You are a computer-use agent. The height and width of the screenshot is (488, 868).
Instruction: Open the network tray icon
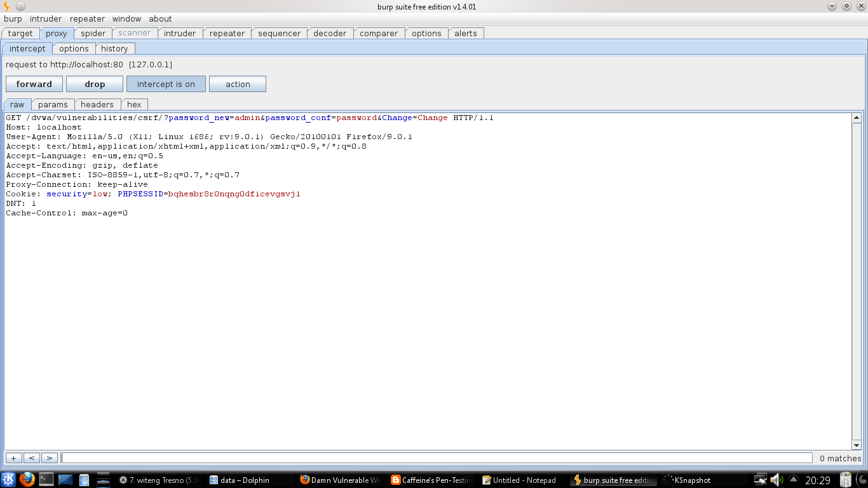(x=760, y=480)
